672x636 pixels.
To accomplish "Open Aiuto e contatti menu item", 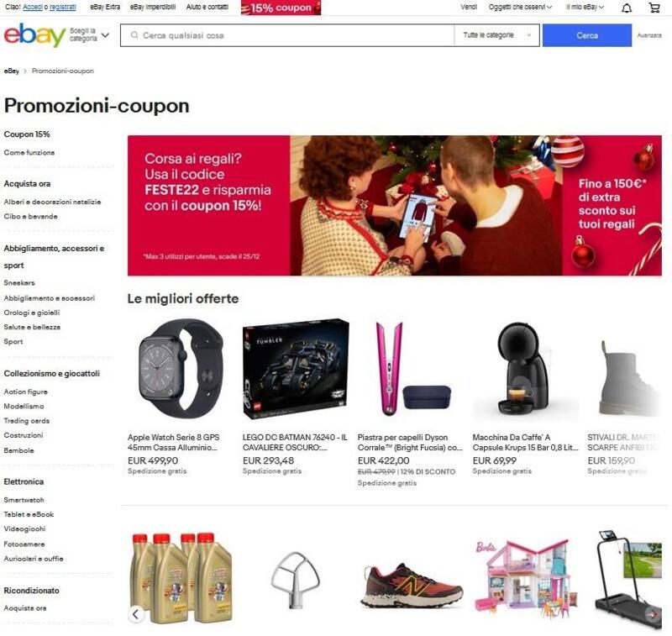I will point(207,8).
